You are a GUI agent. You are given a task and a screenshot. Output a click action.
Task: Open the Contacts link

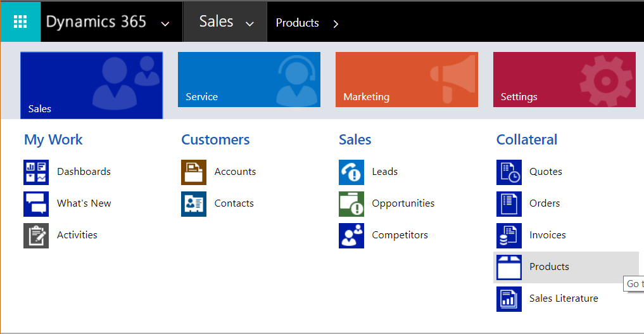[234, 203]
